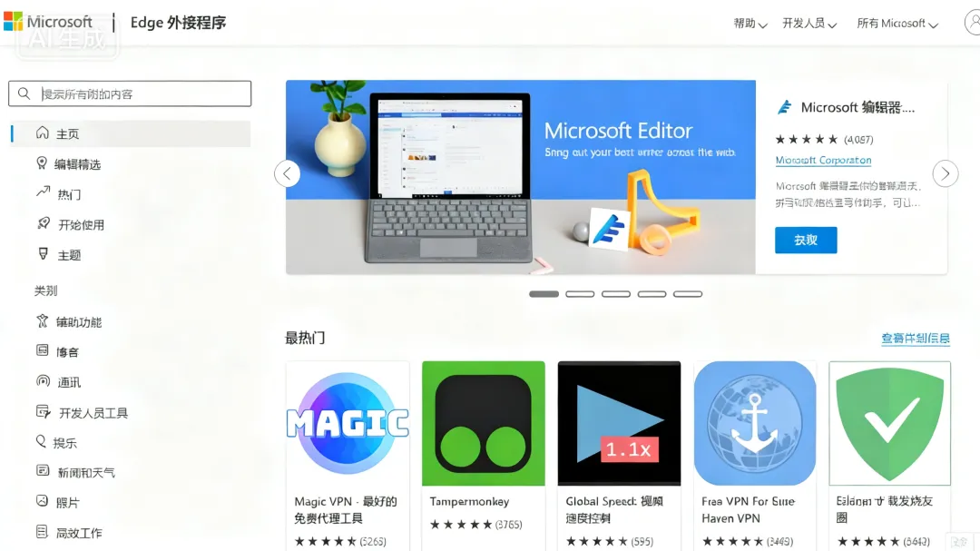Click the 开发人员工具 developer tools icon
This screenshot has width=980, height=551.
(44, 411)
